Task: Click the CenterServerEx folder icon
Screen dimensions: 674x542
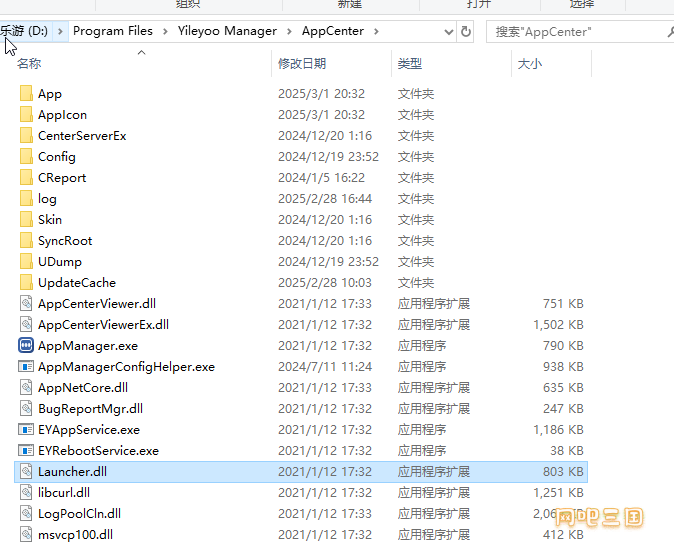Action: tap(26, 135)
